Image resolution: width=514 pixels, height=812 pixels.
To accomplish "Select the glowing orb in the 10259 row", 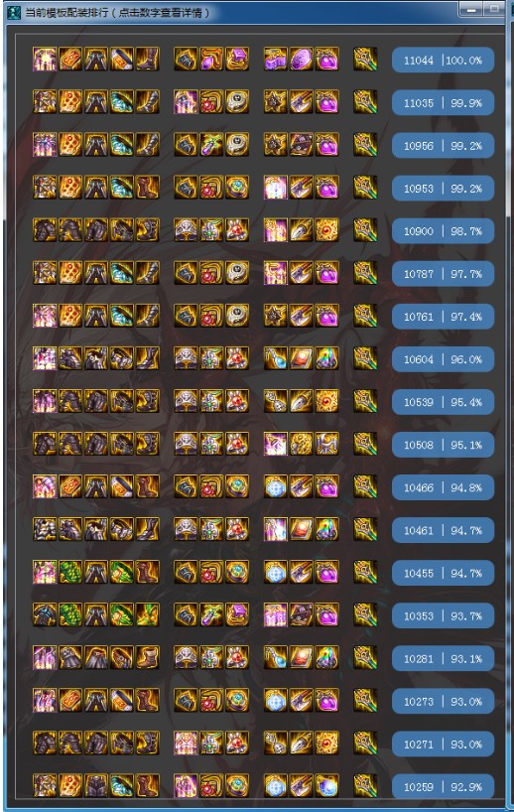I will tap(327, 785).
